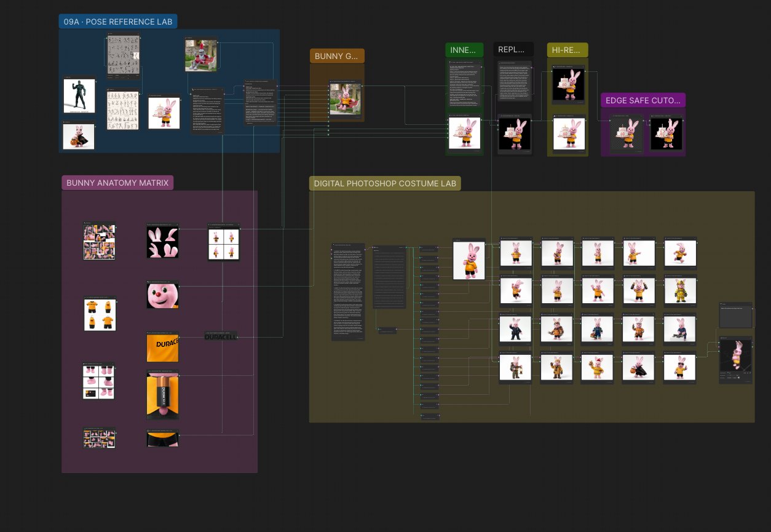Click the 3D viewer node with dark background
Viewport: 771px width, 532px height.
[x=735, y=360]
